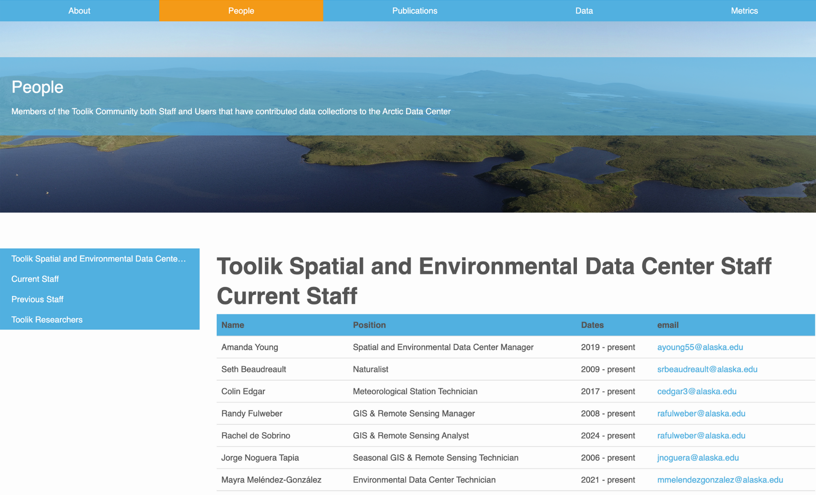Jump to Current Staff in sidebar
The height and width of the screenshot is (504, 816).
pos(35,279)
